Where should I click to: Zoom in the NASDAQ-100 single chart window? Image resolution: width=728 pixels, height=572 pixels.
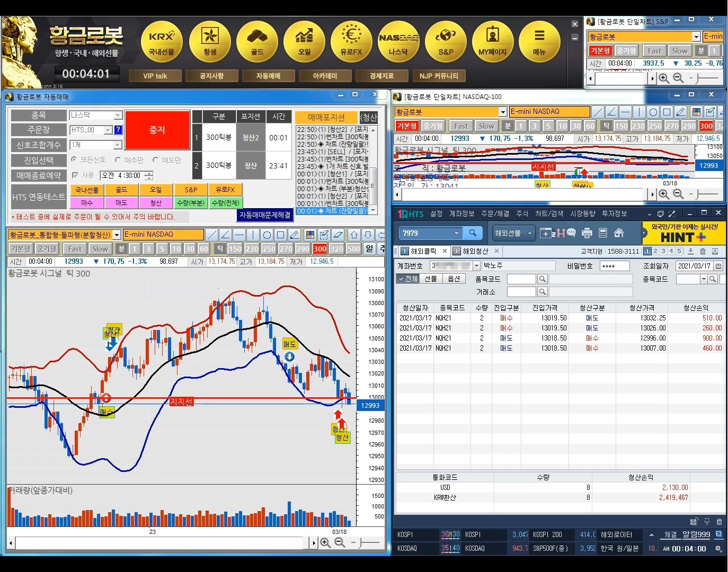[664, 194]
